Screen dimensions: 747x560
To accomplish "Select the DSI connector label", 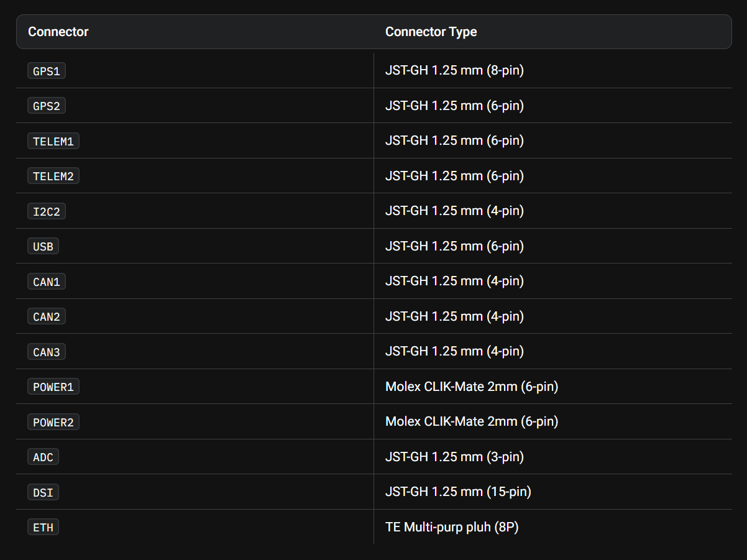I will click(x=44, y=492).
